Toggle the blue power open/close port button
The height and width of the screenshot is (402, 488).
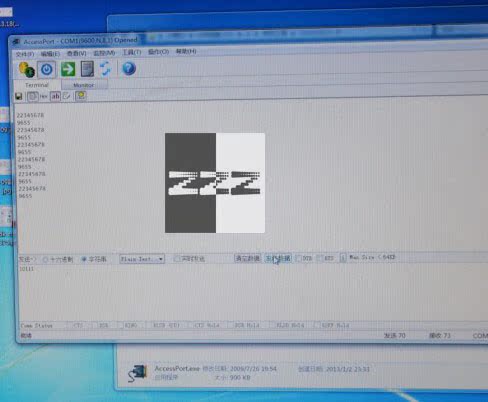click(x=46, y=69)
